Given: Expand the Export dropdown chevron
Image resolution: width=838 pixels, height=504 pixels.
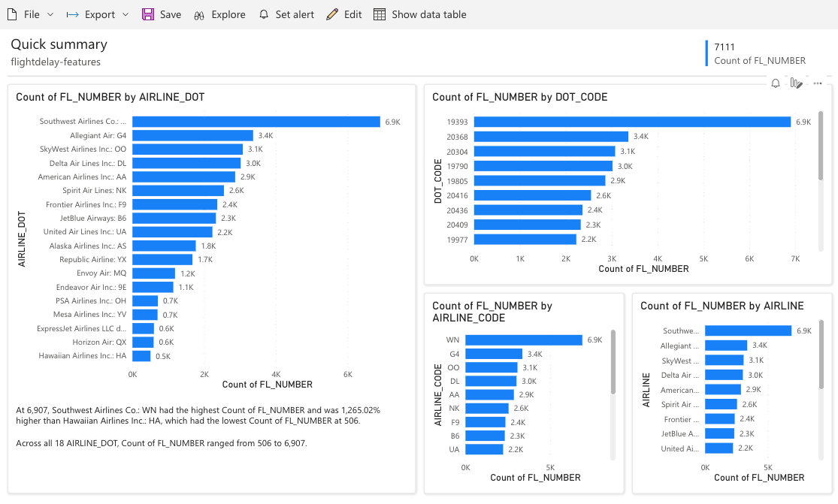Looking at the screenshot, I should 126,14.
